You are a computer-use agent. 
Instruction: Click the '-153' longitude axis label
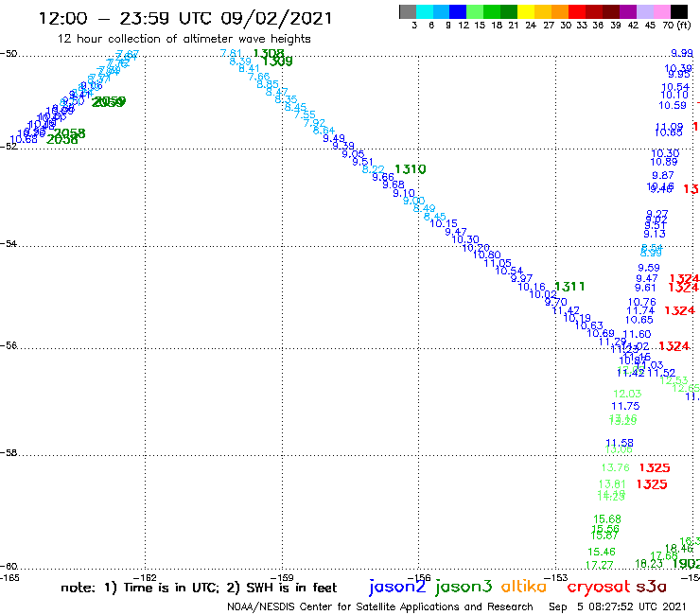(556, 577)
